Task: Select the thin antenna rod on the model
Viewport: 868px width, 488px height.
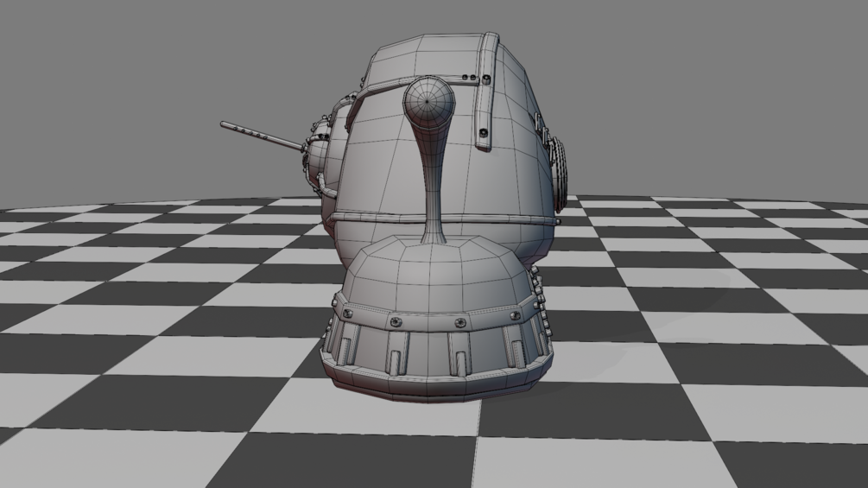Action: (x=262, y=136)
